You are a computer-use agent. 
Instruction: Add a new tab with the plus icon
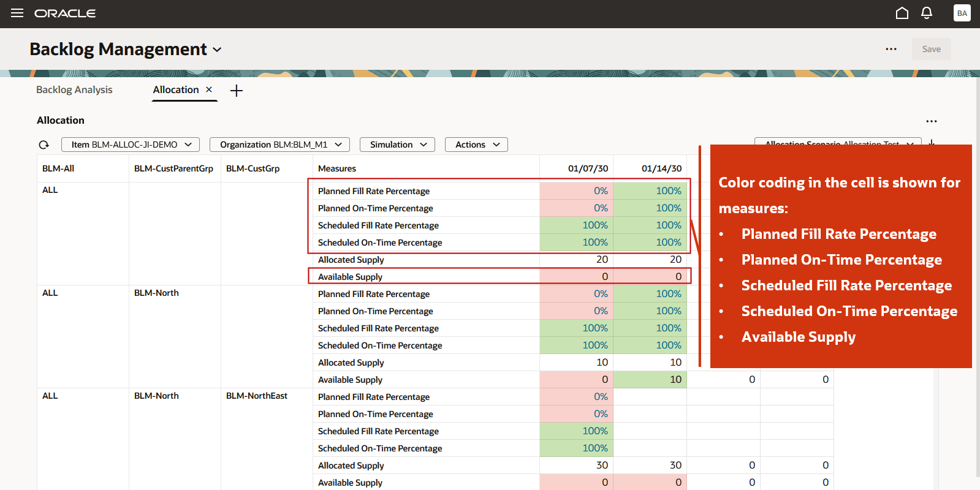point(237,91)
